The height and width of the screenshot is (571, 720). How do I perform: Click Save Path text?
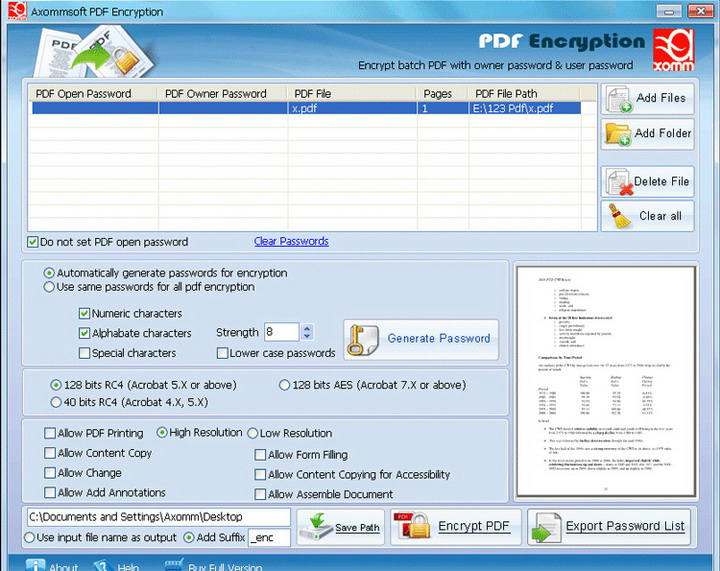357,528
